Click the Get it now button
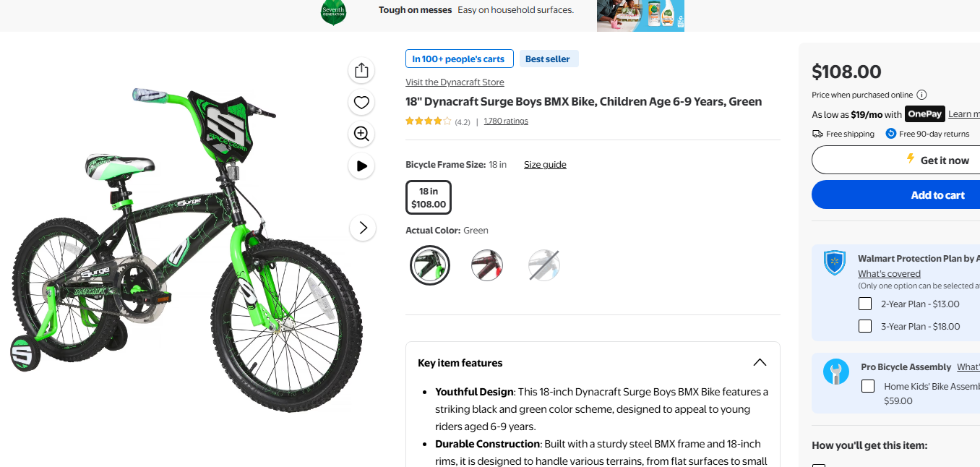This screenshot has width=980, height=467. click(937, 160)
